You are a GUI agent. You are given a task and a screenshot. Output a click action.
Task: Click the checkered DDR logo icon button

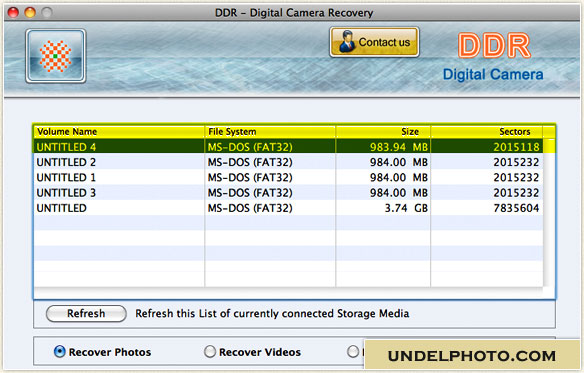click(56, 56)
